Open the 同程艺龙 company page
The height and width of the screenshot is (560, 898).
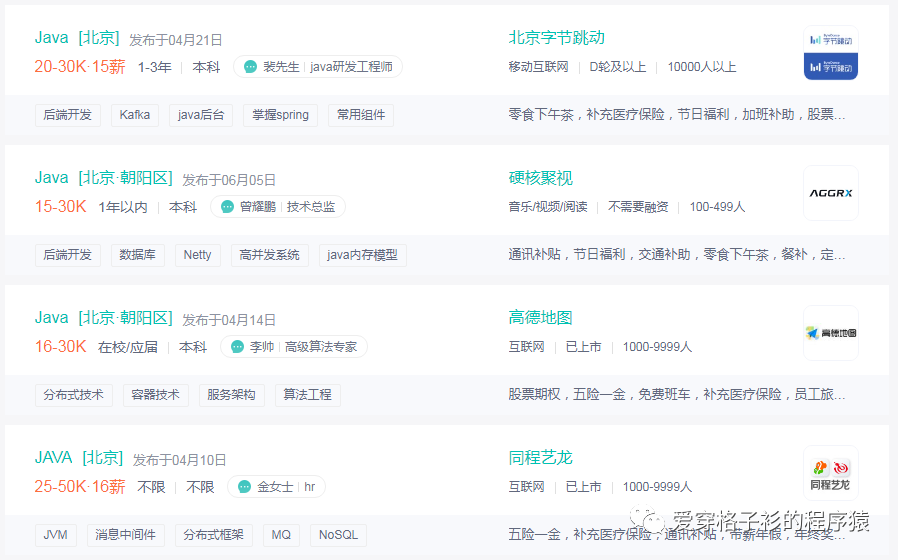click(541, 458)
